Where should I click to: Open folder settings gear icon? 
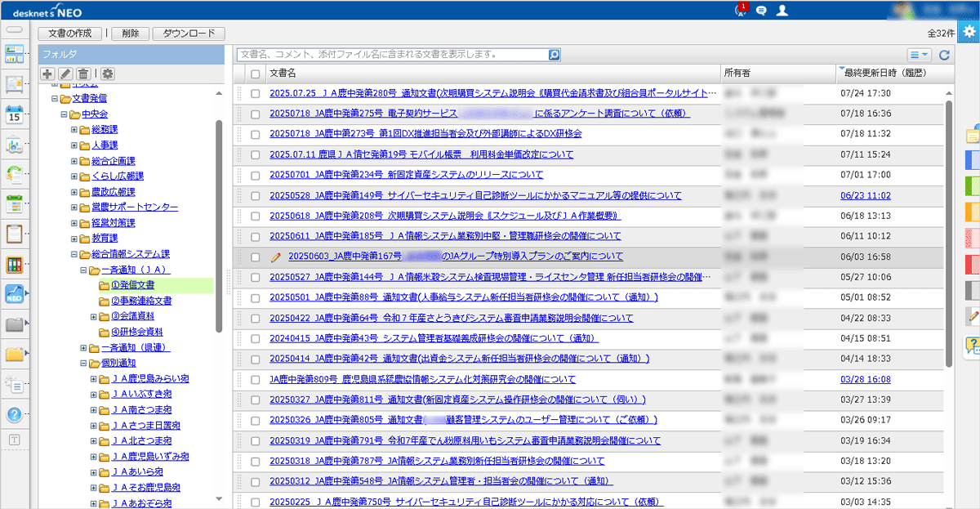(x=108, y=74)
